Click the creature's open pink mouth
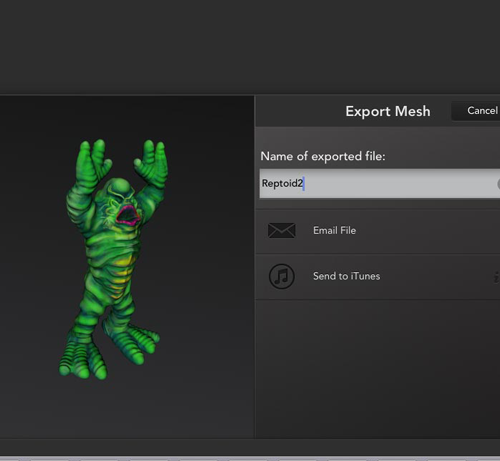The width and height of the screenshot is (500, 461). coord(127,215)
